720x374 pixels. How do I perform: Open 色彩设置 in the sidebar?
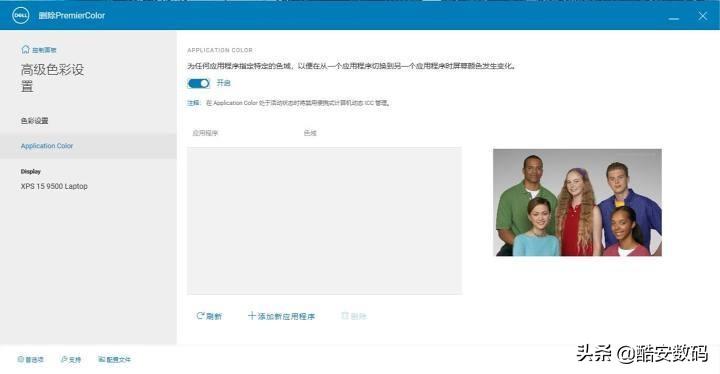point(34,121)
